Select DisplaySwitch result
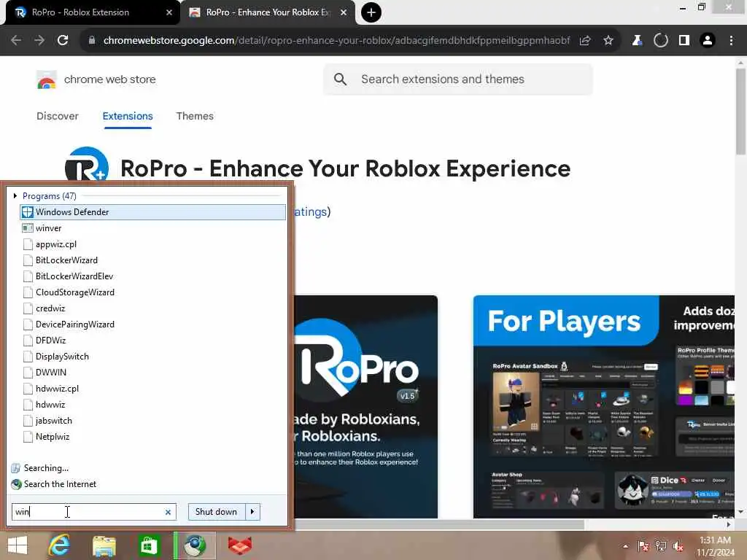The image size is (747, 560). click(153, 356)
